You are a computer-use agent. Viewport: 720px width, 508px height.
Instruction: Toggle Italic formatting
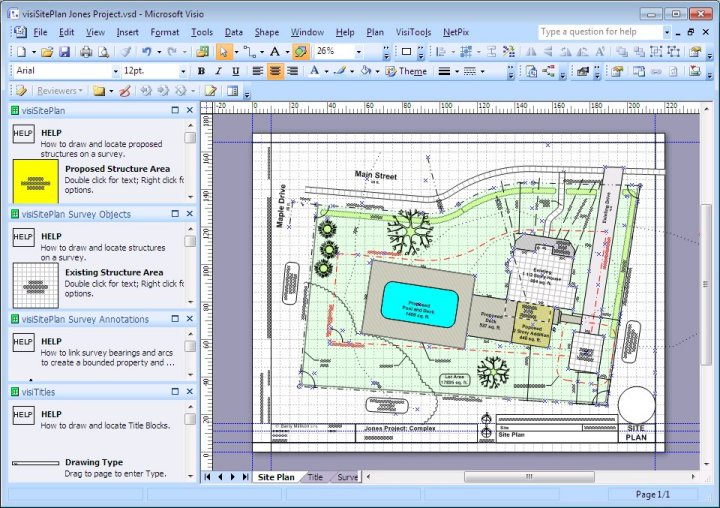(218, 71)
